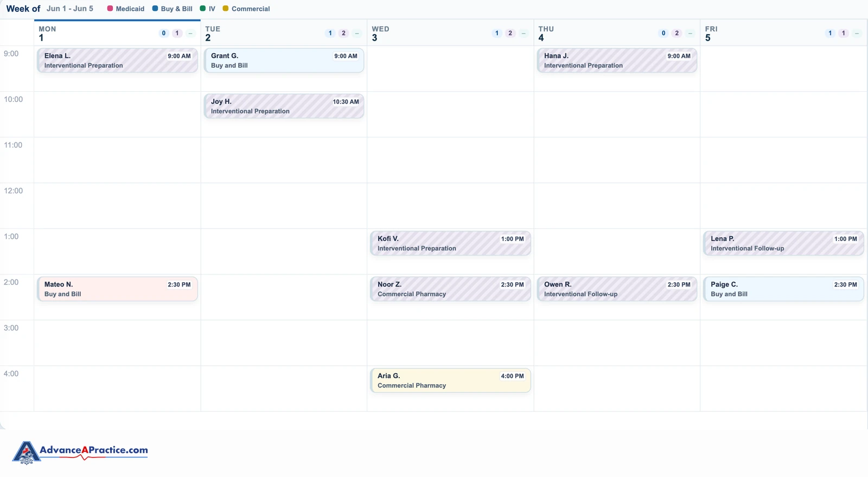Open Hana J. Interventional Preparation appointment

tap(617, 60)
